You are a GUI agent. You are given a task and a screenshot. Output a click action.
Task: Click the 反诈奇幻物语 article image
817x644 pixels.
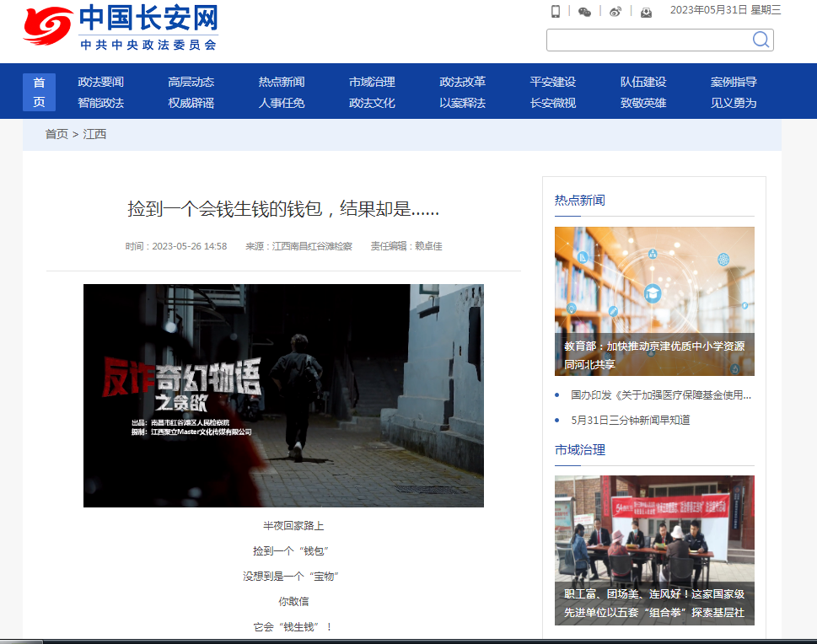283,395
